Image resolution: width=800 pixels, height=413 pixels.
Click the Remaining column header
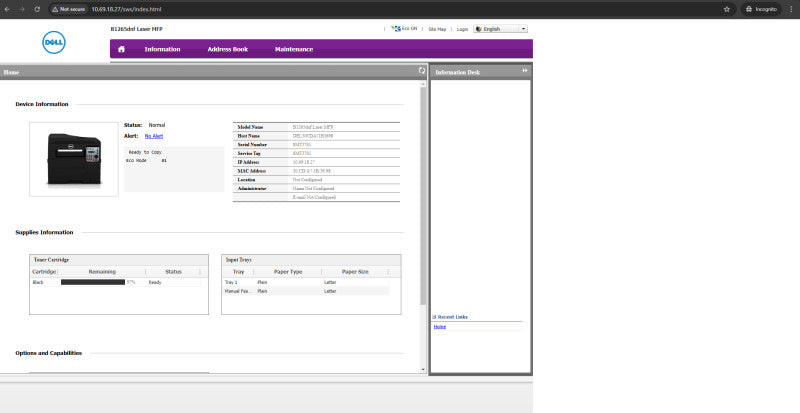coord(102,272)
